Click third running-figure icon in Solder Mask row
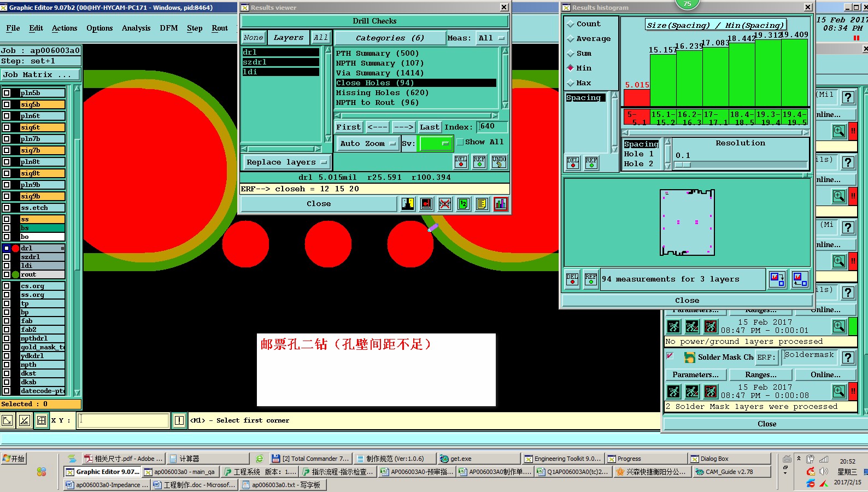 (711, 391)
